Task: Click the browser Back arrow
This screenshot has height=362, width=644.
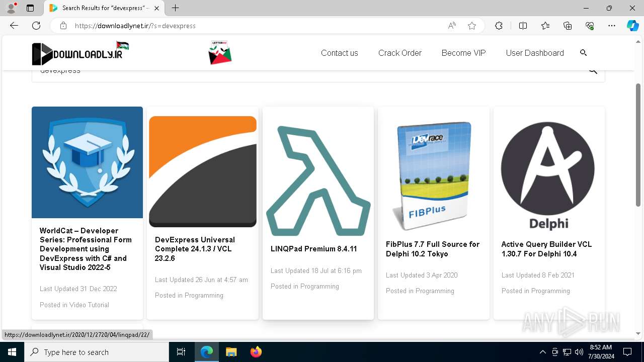Action: (x=14, y=26)
